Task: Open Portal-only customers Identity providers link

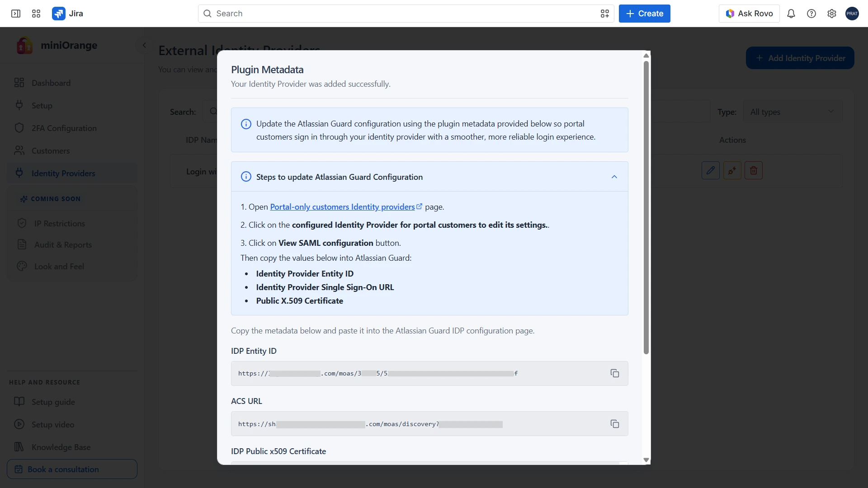Action: click(342, 206)
